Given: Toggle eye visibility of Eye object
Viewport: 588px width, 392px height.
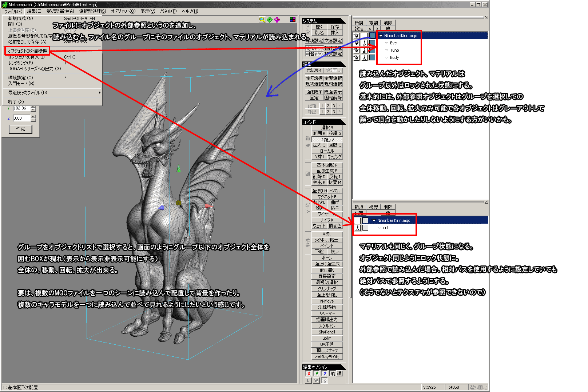Looking at the screenshot, I should coord(357,43).
